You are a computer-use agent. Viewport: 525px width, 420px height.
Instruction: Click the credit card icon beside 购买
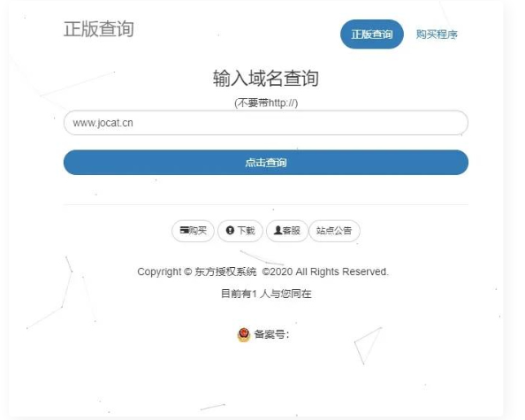pos(185,231)
